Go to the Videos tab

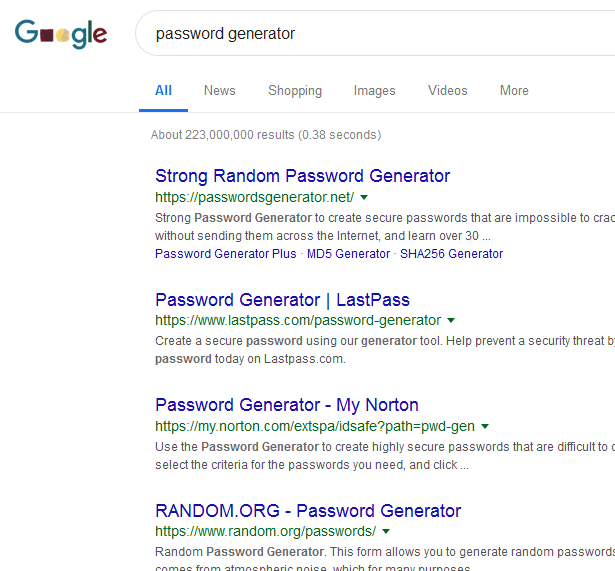pos(448,91)
